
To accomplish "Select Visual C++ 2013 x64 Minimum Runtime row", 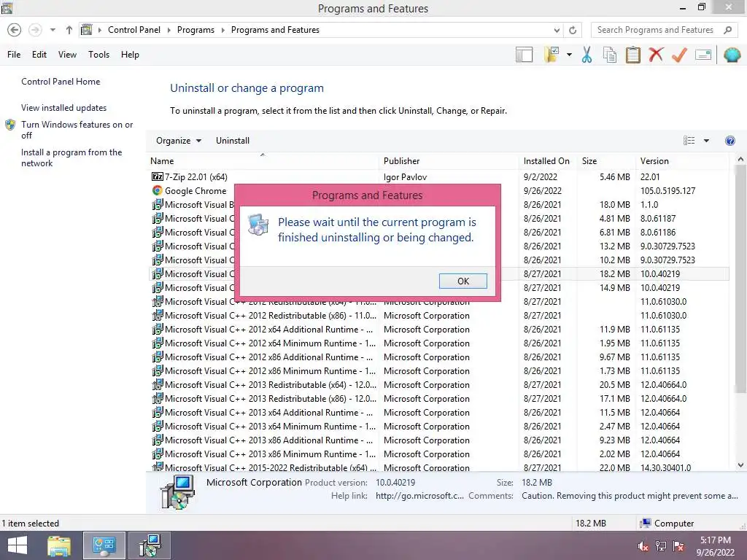I will pos(438,426).
